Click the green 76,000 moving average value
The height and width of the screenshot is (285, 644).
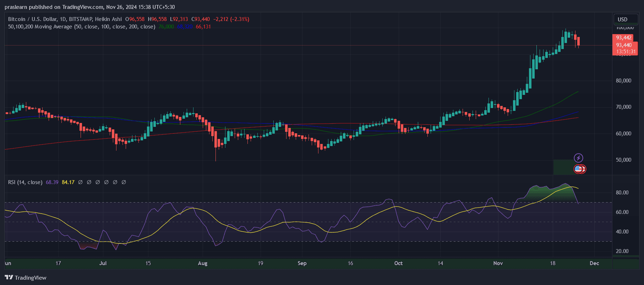pos(166,27)
